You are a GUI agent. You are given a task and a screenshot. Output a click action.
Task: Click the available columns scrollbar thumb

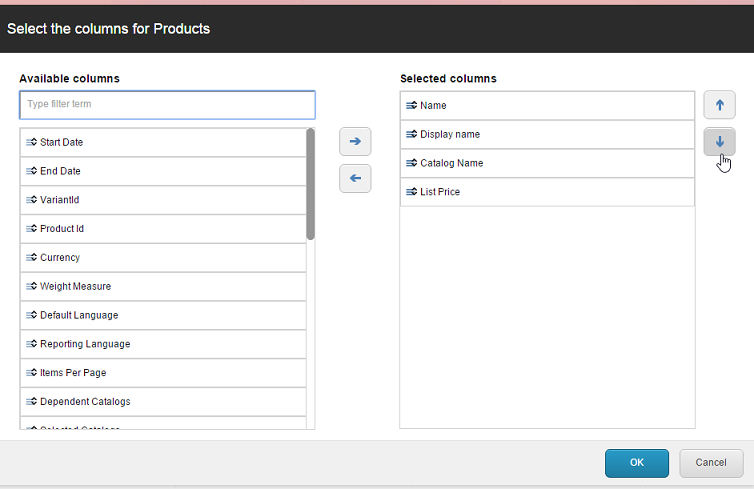tap(310, 184)
